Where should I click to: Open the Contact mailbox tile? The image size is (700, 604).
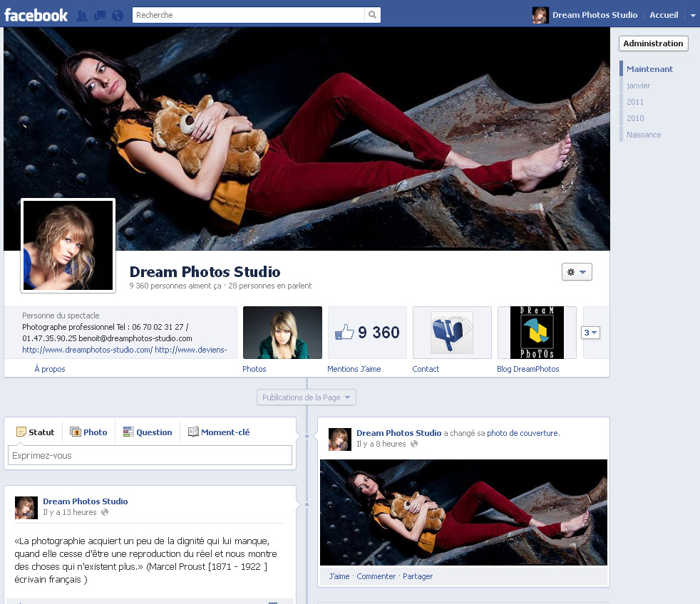452,333
